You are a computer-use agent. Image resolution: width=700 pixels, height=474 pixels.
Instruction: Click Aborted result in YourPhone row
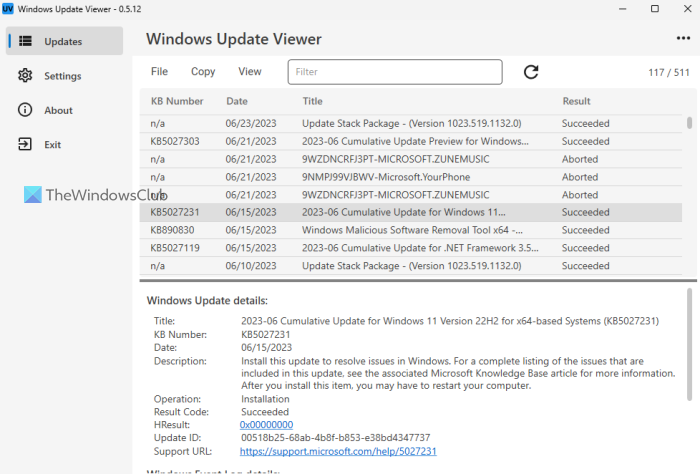(x=580, y=177)
